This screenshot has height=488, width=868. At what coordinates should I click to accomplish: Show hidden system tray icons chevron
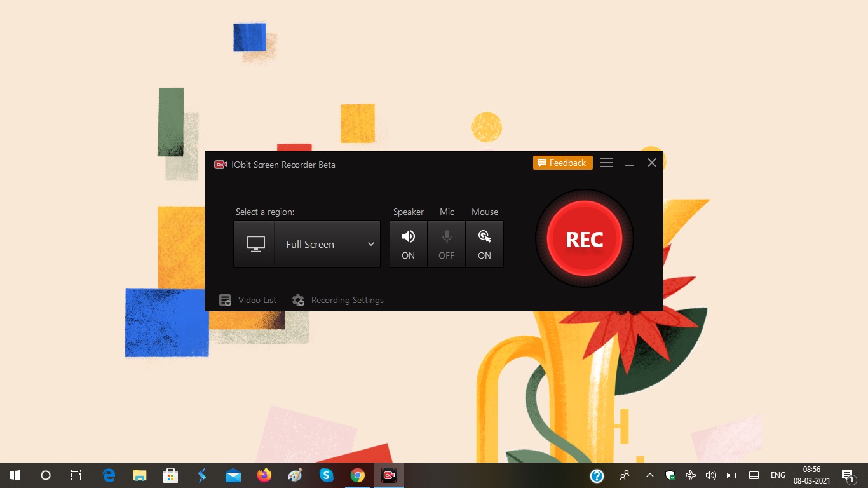tap(649, 475)
